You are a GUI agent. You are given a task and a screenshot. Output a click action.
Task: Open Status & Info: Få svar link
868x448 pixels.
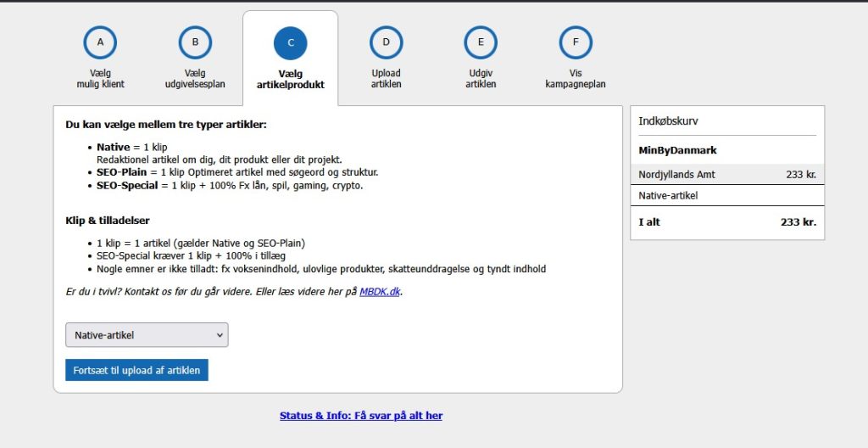point(361,416)
